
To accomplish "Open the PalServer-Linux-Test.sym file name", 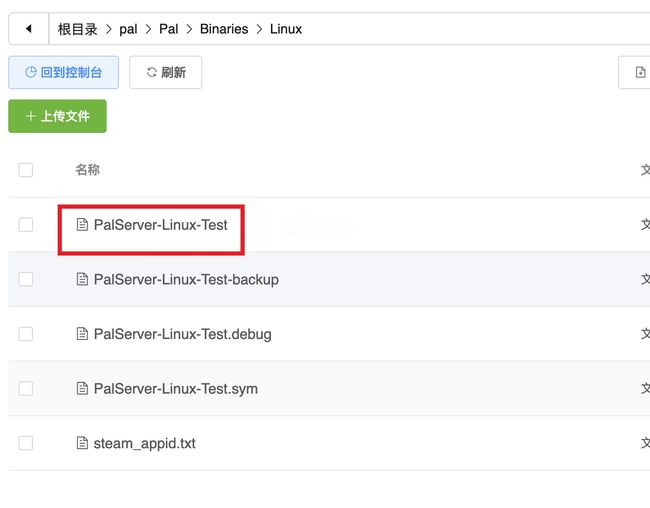I will (176, 389).
